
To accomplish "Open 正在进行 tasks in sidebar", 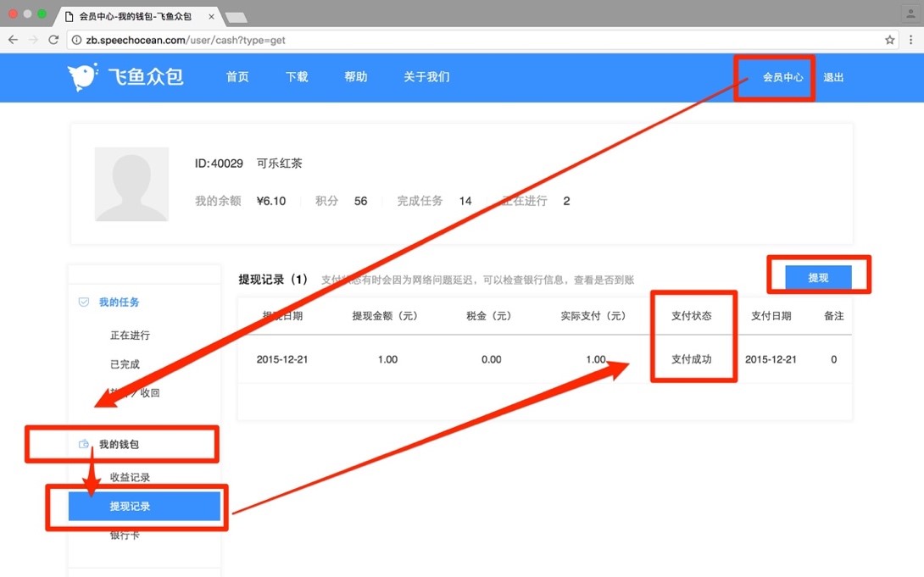I will click(x=131, y=335).
